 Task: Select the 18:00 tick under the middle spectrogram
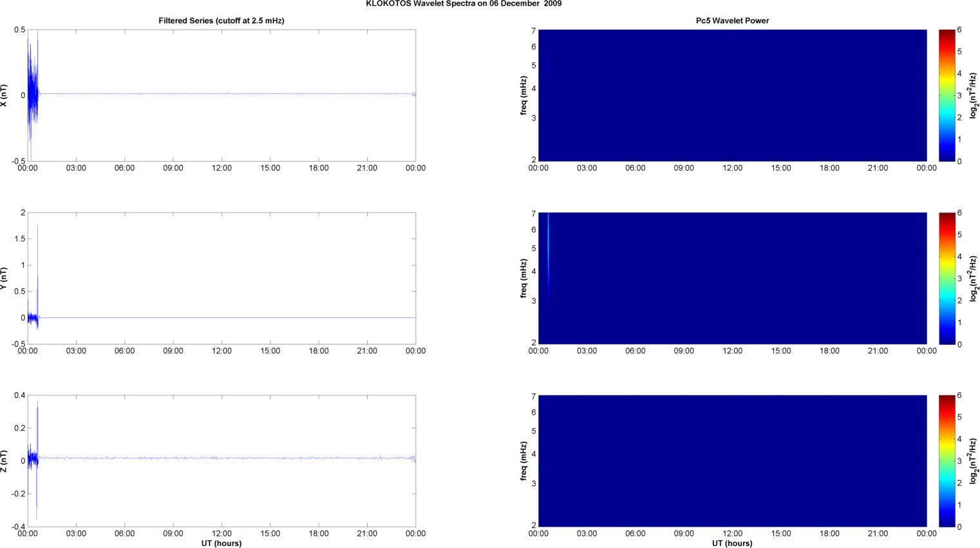click(829, 351)
